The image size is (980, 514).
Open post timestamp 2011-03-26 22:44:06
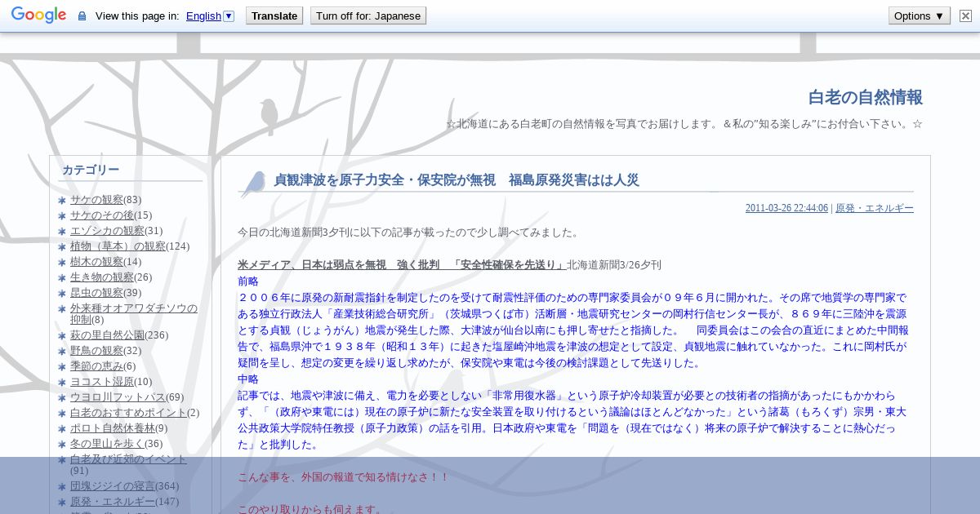point(786,209)
